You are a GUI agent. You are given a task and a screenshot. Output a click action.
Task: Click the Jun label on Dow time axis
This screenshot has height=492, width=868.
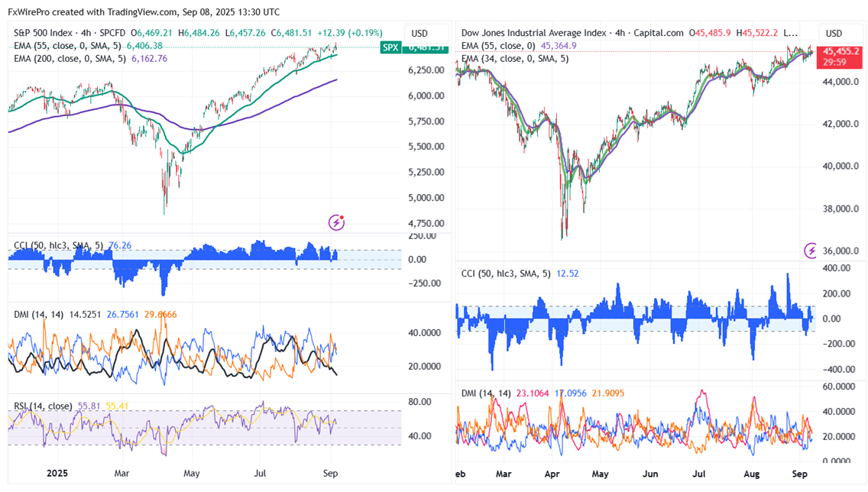650,474
